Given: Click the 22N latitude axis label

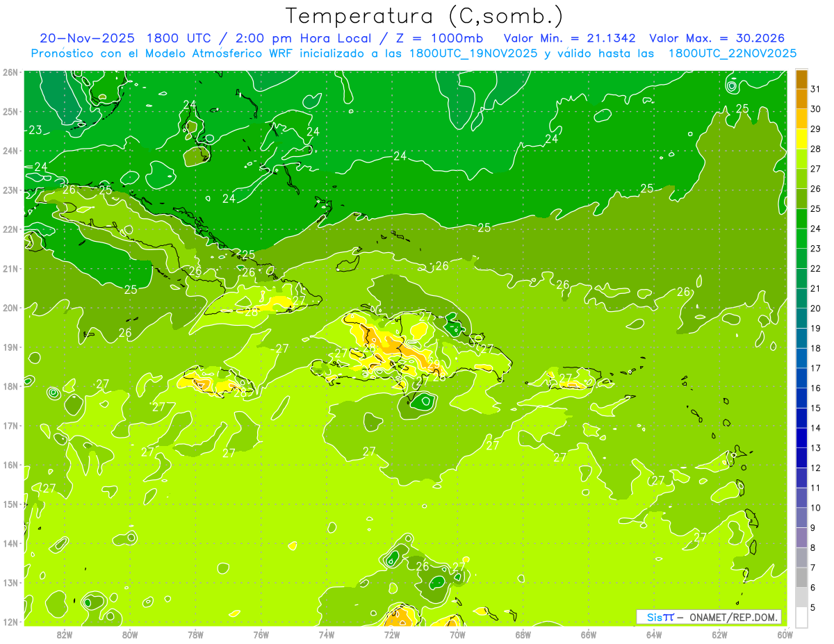Looking at the screenshot, I should click(x=10, y=229).
